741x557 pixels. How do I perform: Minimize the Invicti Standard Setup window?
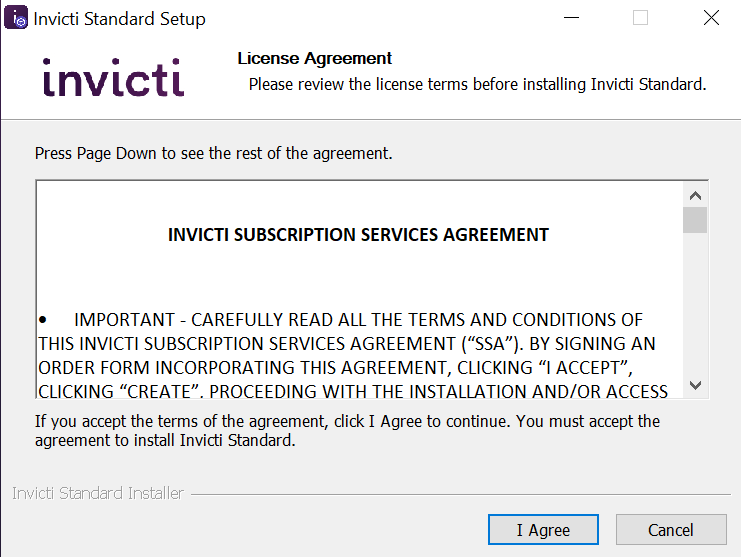(x=571, y=18)
